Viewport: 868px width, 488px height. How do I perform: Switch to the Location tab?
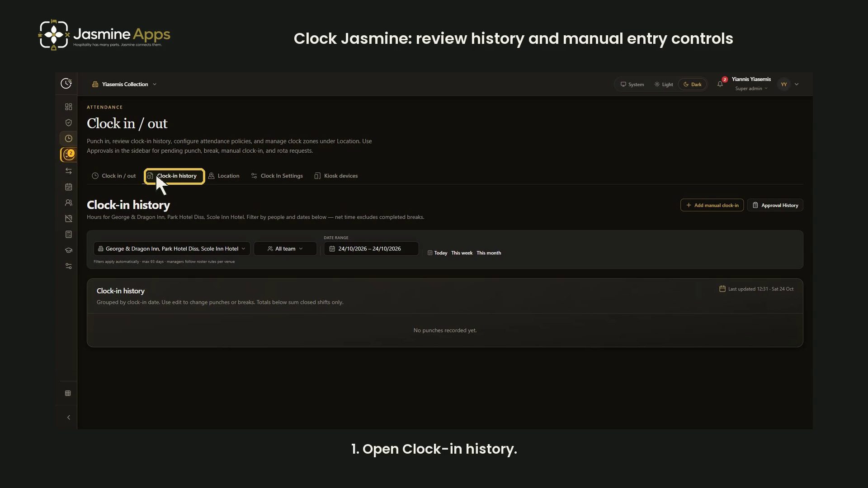click(x=224, y=176)
